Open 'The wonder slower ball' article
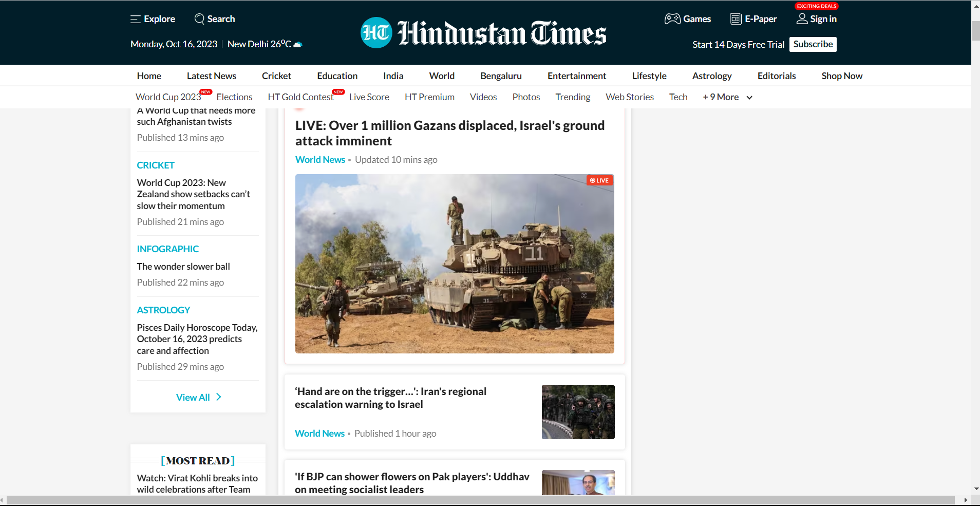The height and width of the screenshot is (506, 980). (x=183, y=267)
